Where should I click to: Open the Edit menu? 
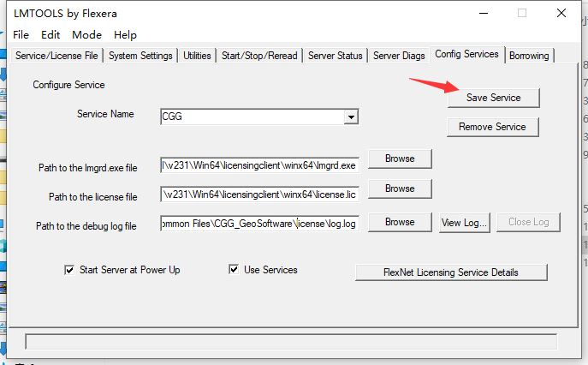(x=50, y=35)
